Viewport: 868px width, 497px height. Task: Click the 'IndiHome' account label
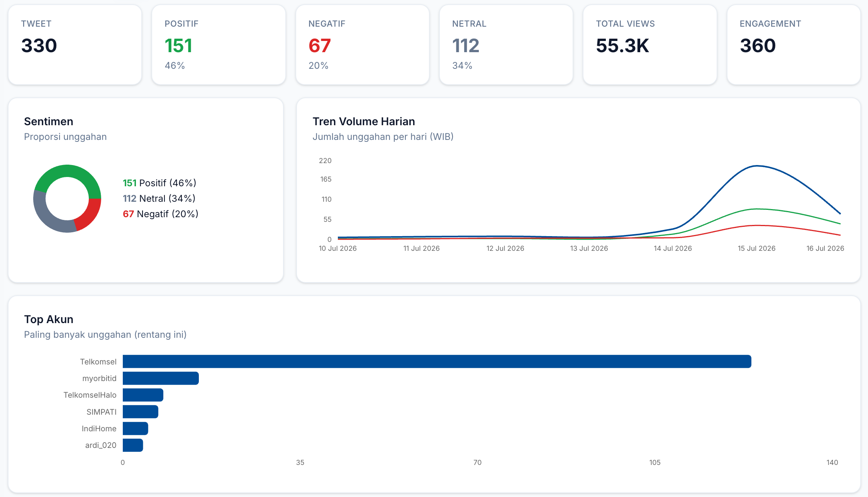pos(99,429)
